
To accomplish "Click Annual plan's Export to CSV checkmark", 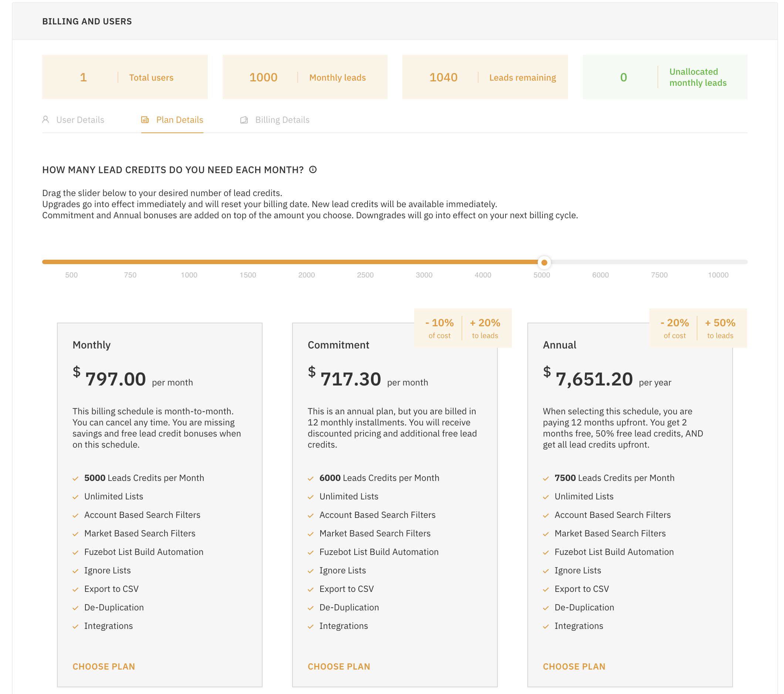I will tap(546, 589).
